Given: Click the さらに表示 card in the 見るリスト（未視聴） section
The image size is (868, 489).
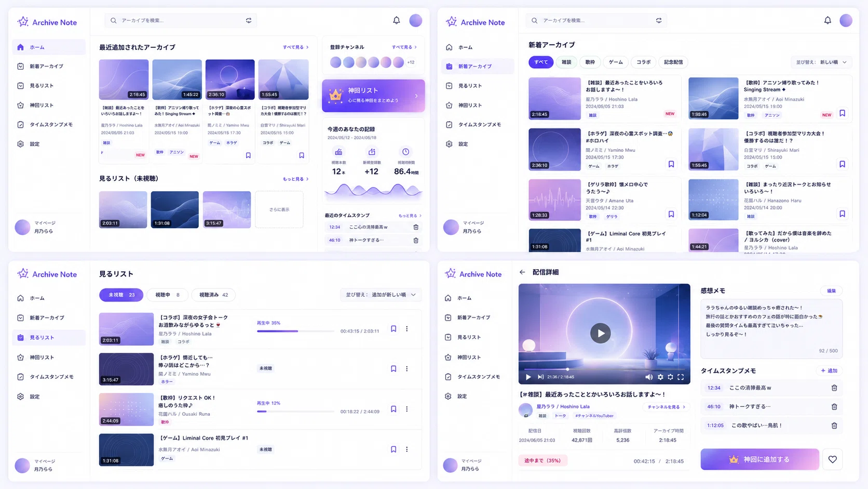Looking at the screenshot, I should tap(279, 209).
